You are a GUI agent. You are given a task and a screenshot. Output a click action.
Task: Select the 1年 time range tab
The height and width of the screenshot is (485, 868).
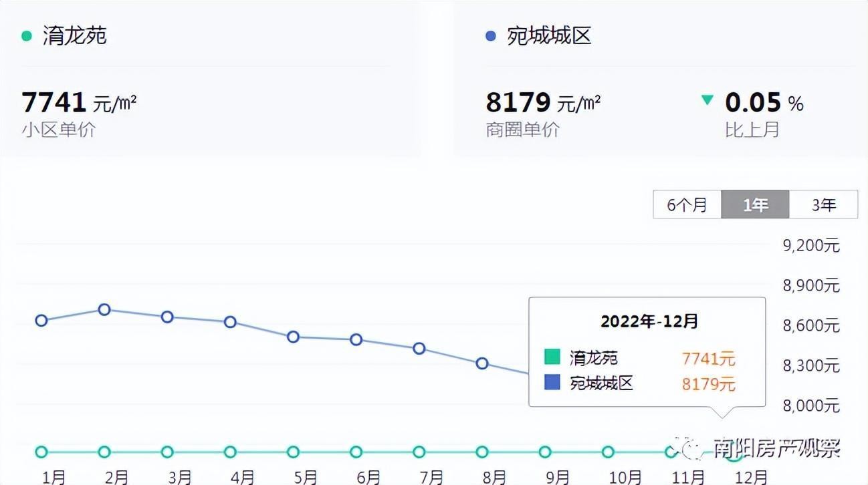coord(755,204)
